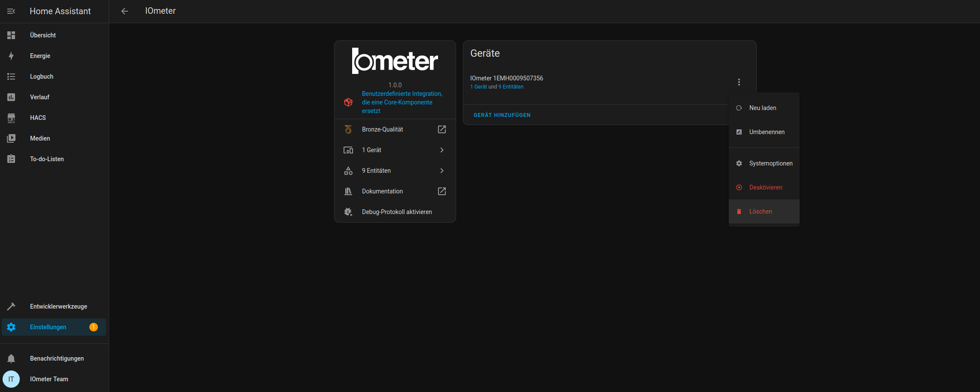Click the GERÄT HINZUFÜGEN button

(x=502, y=115)
